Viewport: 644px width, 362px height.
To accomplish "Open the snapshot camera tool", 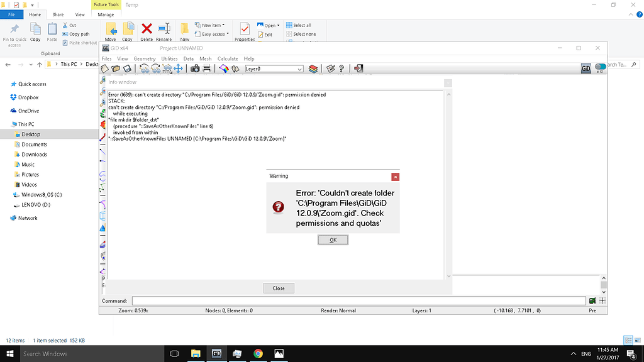I will pos(195,69).
